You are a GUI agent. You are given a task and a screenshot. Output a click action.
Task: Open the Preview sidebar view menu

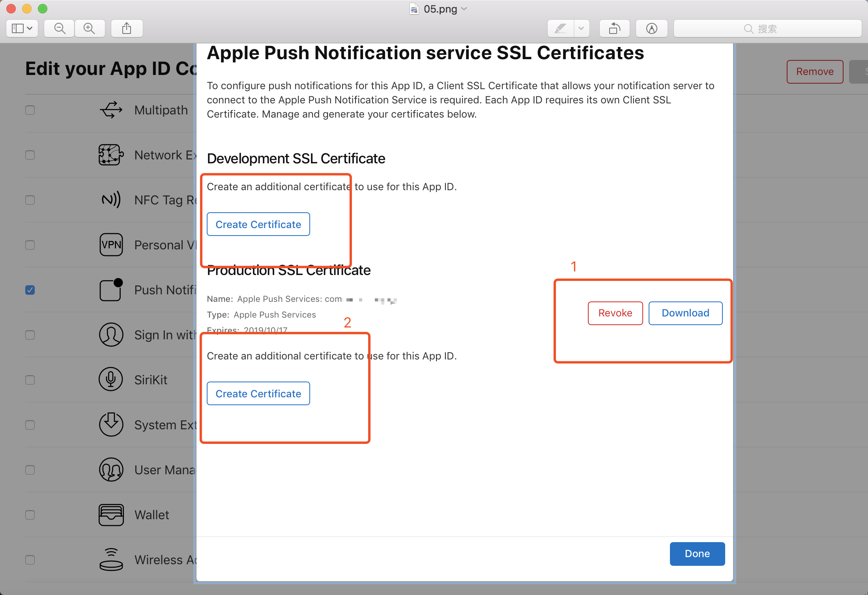pos(22,28)
